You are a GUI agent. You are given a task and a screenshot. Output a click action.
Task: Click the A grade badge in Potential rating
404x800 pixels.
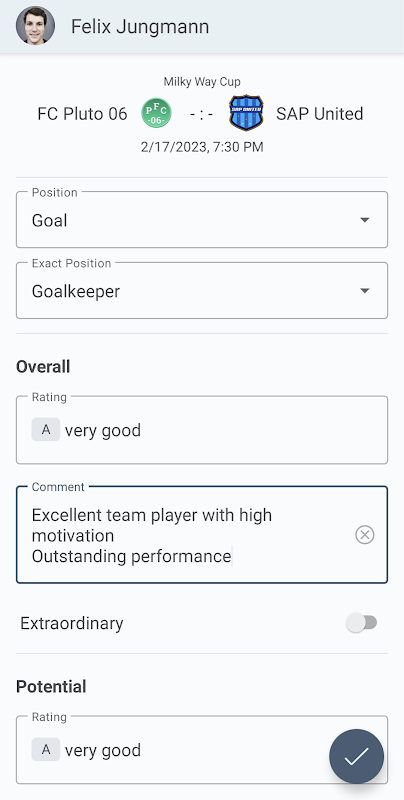[x=46, y=749]
